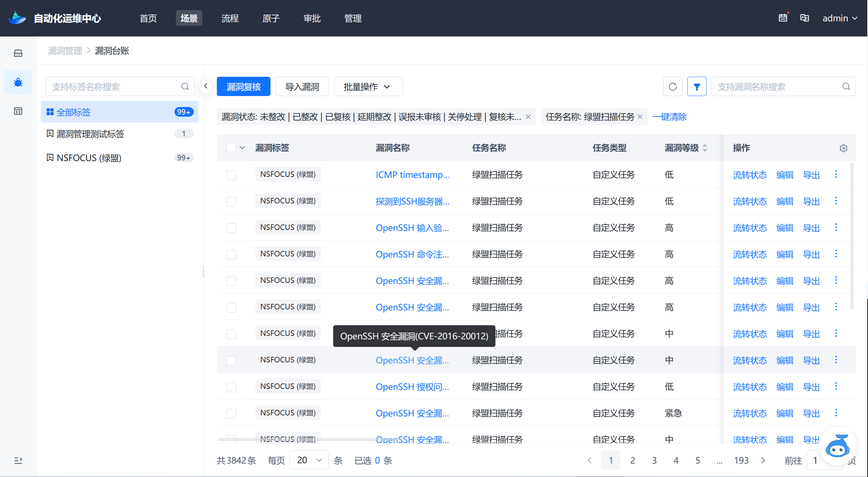Sort by 漏洞等级 column arrows
Viewport: 868px width, 477px height.
pos(705,148)
